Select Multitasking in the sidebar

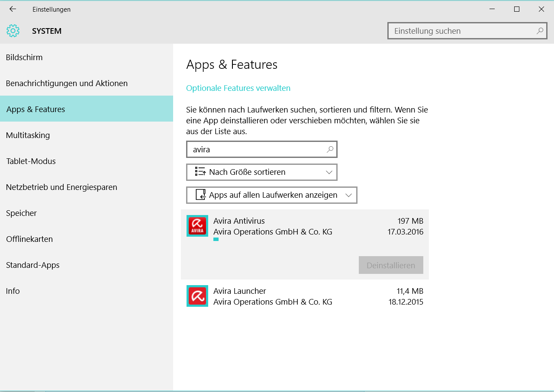click(28, 135)
